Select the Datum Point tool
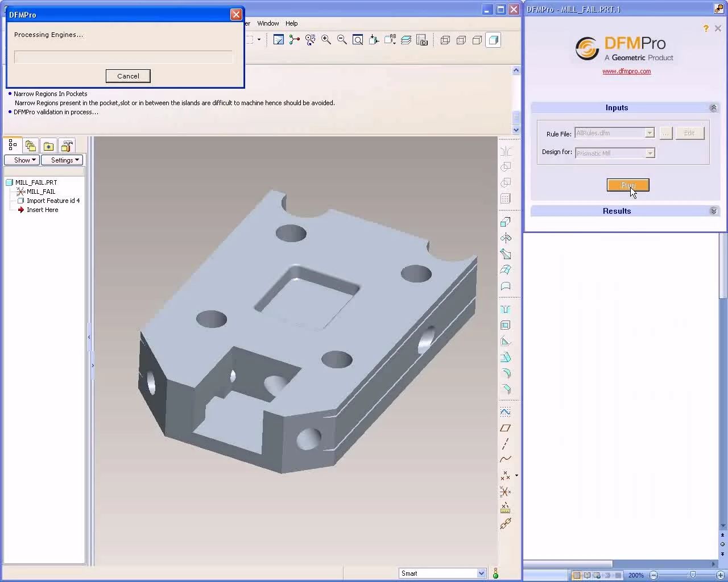728x582 pixels. pyautogui.click(x=505, y=476)
